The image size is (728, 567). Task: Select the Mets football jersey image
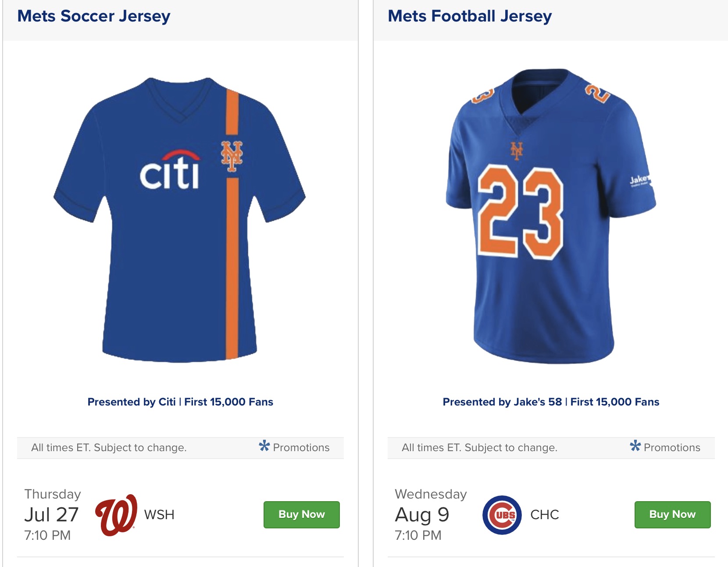[x=551, y=216]
